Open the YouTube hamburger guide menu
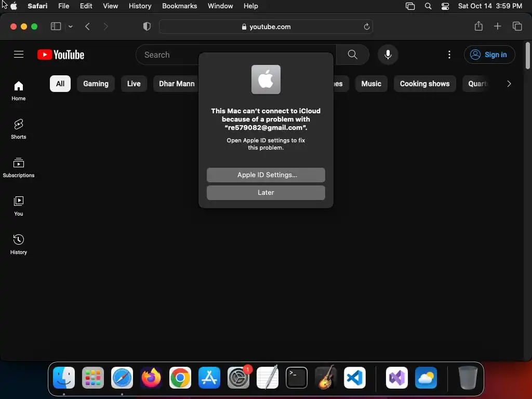This screenshot has height=399, width=532. coord(19,54)
